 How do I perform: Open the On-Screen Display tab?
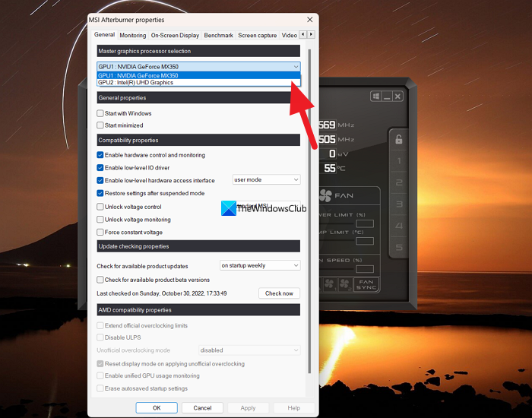175,35
